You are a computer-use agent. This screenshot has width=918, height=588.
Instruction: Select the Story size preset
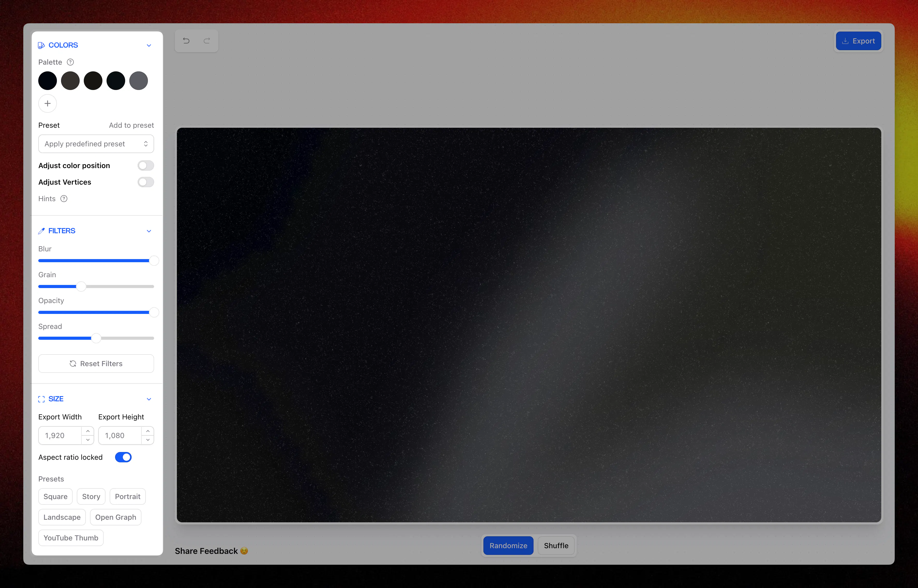(x=91, y=496)
